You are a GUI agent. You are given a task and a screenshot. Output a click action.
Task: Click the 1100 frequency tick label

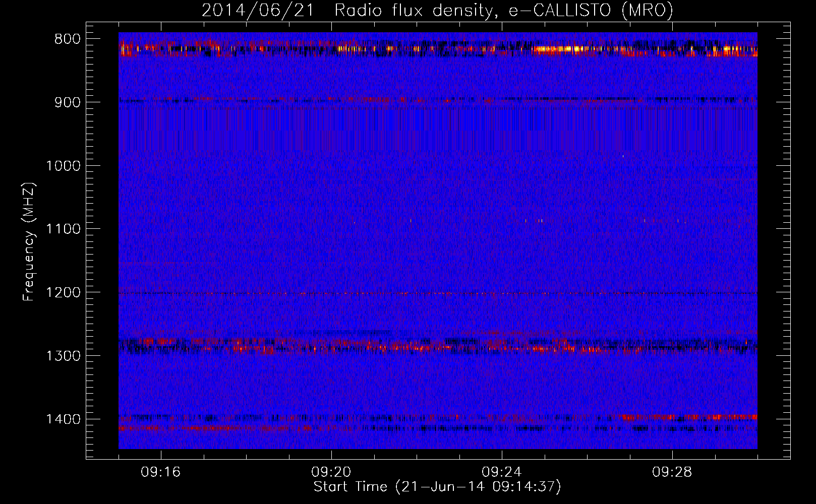pos(63,229)
